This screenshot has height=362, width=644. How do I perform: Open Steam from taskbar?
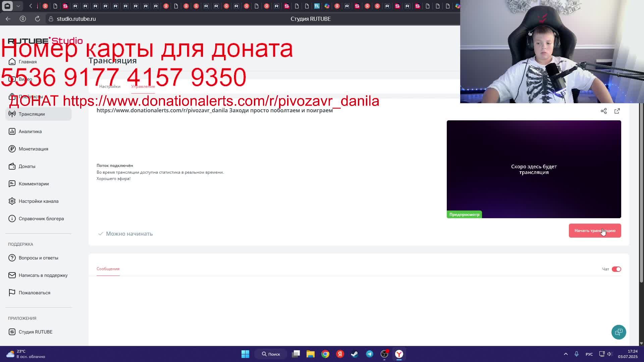click(x=355, y=354)
